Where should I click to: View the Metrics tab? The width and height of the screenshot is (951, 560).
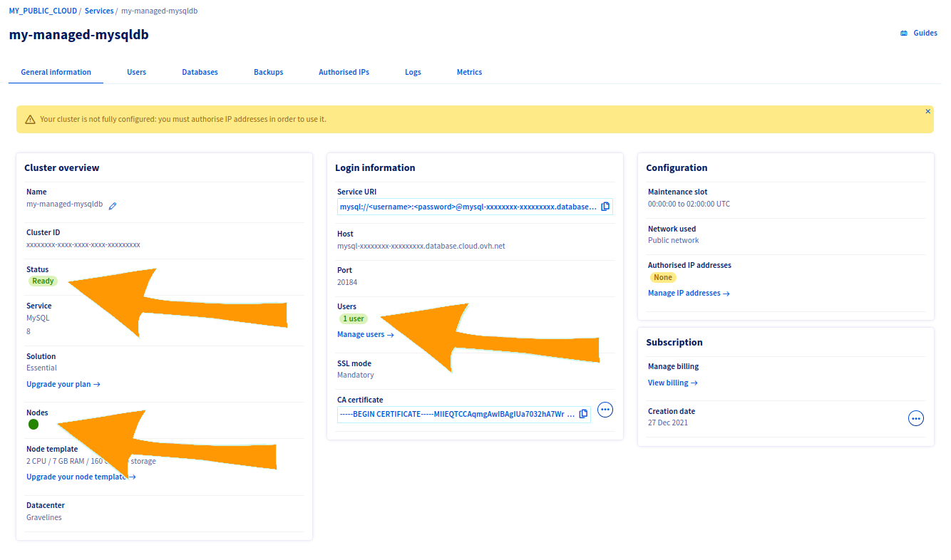pos(469,72)
